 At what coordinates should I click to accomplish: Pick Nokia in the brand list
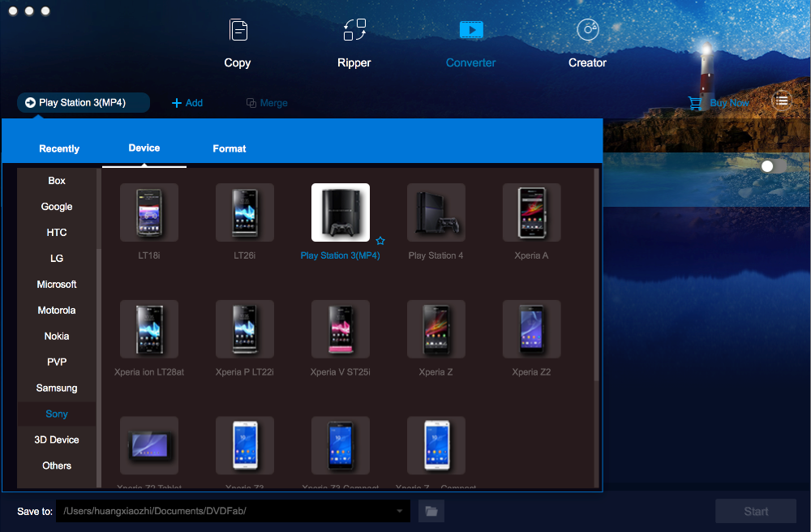(x=57, y=336)
